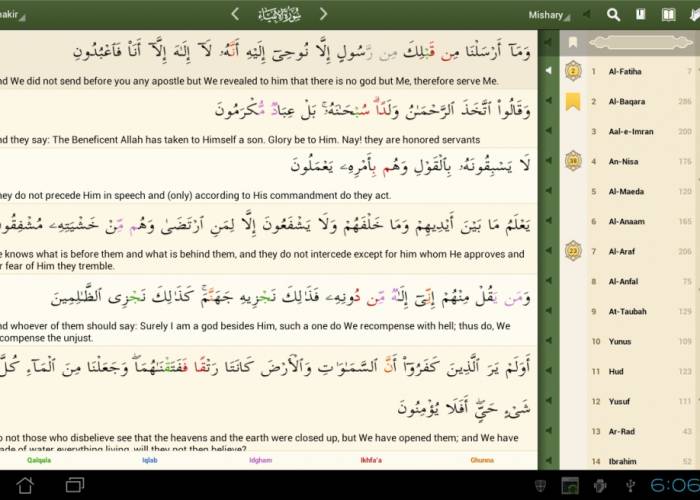Click the dark play arrow beside Mishary

click(x=587, y=14)
